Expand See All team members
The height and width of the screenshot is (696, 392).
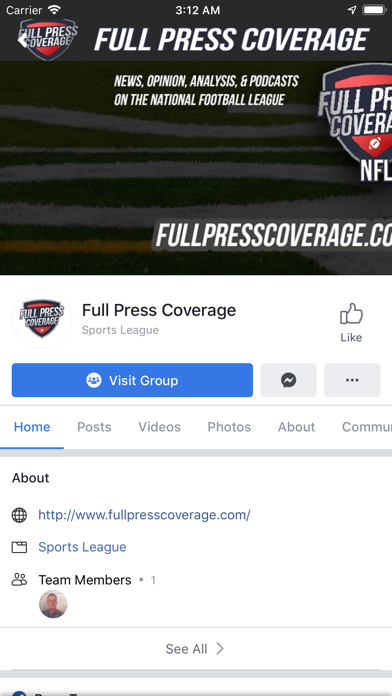pos(195,649)
